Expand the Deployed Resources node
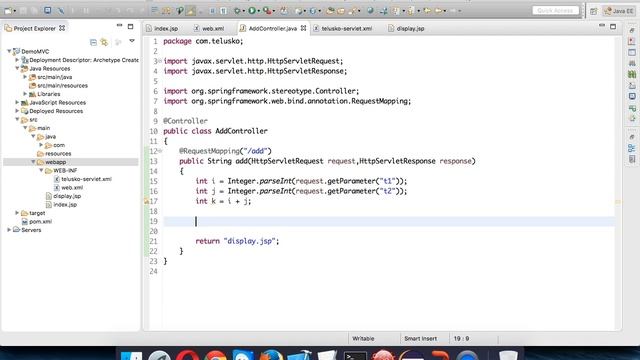This screenshot has width=640, height=360. (17, 111)
